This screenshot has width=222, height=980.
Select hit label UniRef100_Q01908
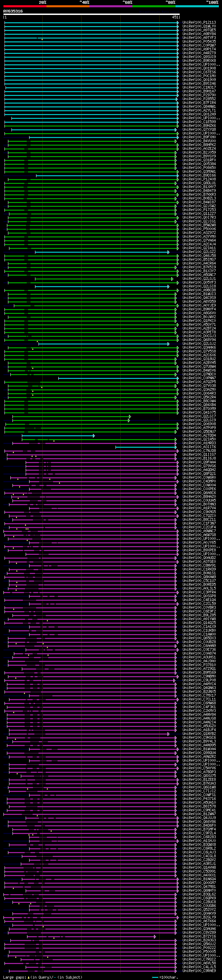[199, 68]
